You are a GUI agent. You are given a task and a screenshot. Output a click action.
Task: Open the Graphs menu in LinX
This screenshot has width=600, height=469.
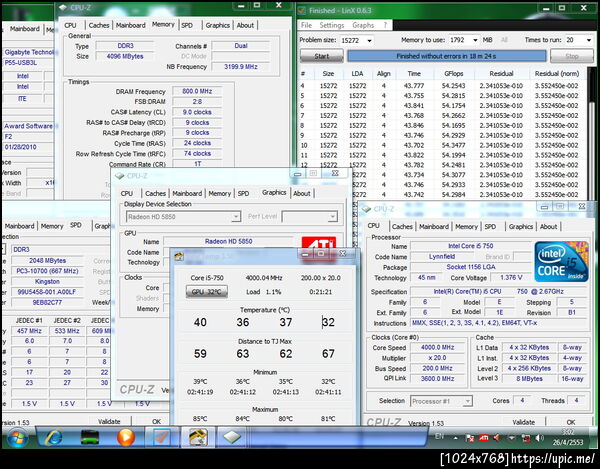(363, 25)
